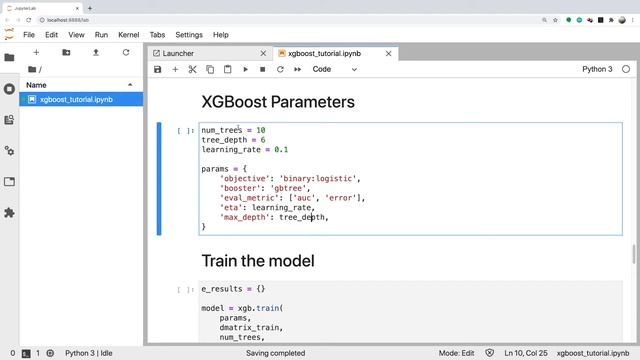
Task: Open the Running Terminals and Kernels sidebar
Action: (x=9, y=89)
